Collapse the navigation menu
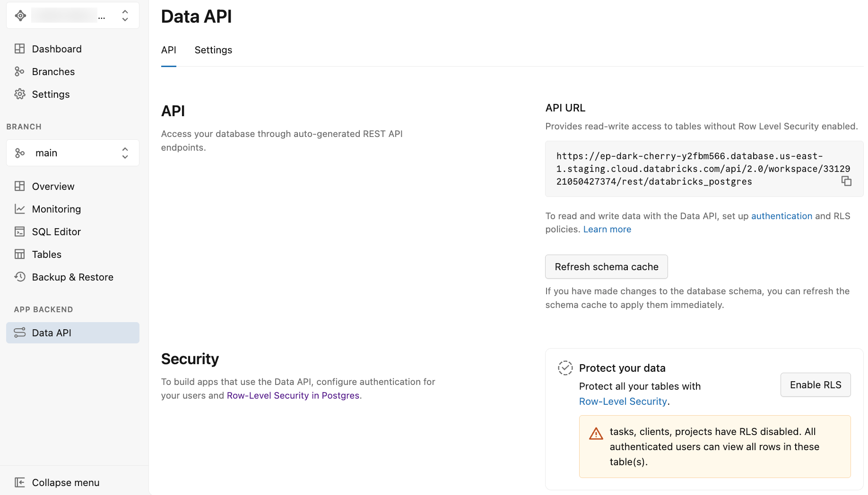 pyautogui.click(x=65, y=482)
